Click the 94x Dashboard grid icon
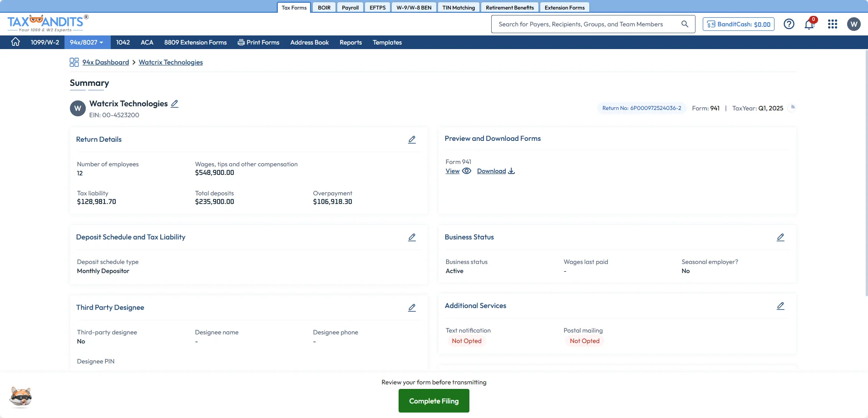Viewport: 868px width, 418px height. point(74,62)
